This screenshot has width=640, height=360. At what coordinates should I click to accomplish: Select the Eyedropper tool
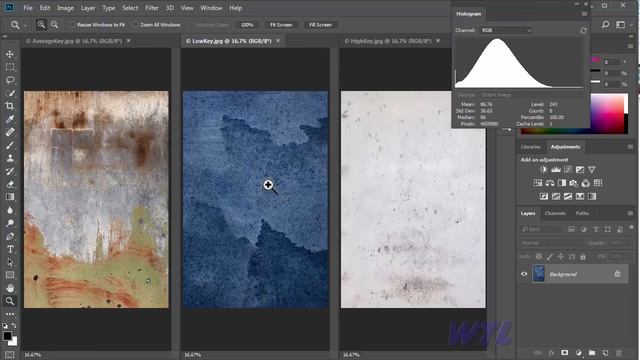pos(10,119)
